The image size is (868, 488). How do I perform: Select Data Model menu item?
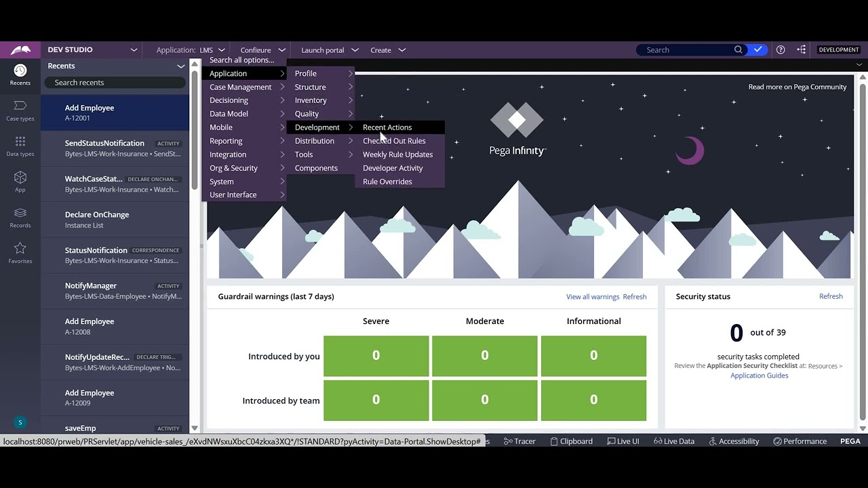[245, 114]
